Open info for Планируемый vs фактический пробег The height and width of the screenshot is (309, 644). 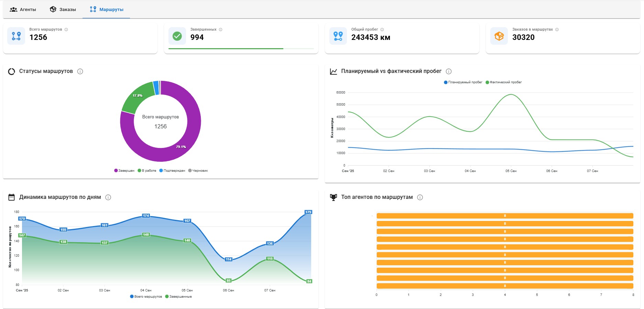click(x=449, y=71)
